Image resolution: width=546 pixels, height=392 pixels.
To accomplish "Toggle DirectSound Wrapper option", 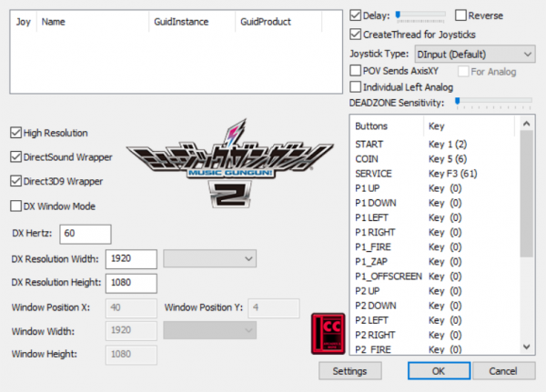I will [x=15, y=156].
